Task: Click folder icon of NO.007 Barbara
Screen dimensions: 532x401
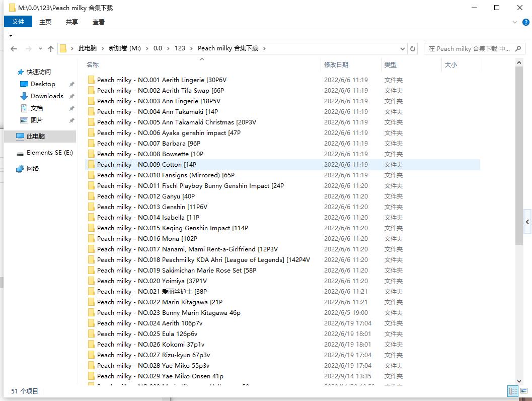Action: (x=91, y=143)
